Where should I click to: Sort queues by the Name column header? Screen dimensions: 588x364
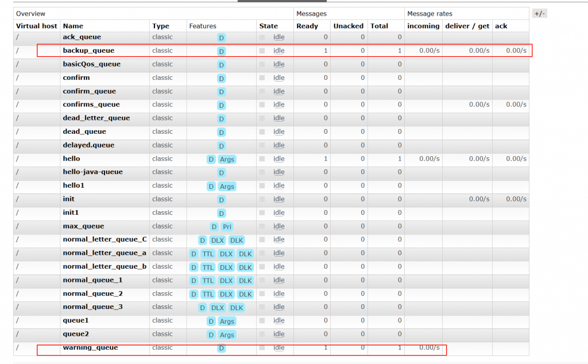click(x=73, y=26)
